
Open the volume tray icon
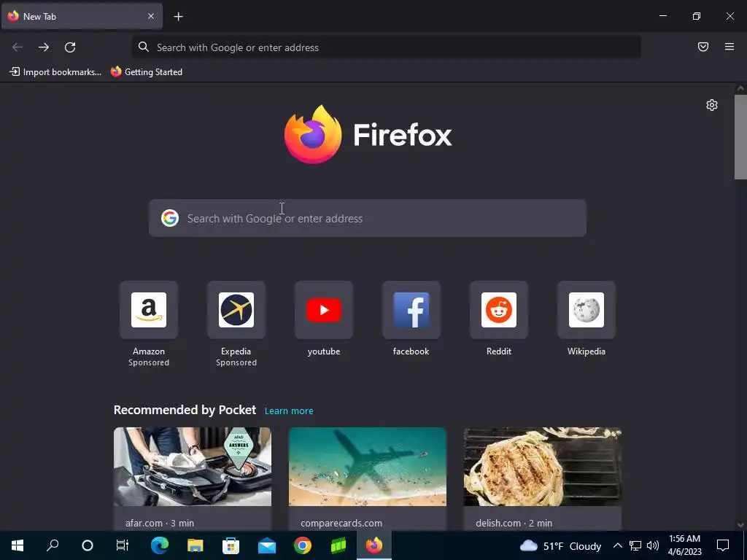tap(653, 545)
